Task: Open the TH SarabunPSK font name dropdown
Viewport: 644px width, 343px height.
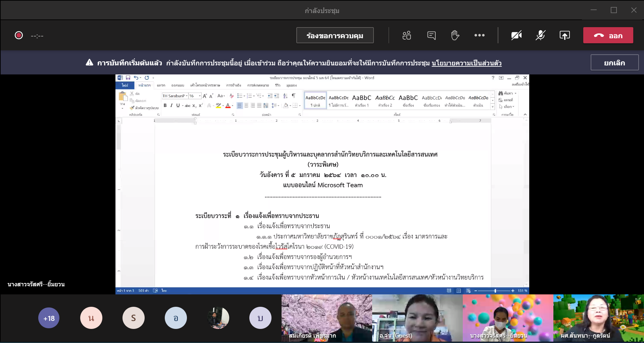Action: pyautogui.click(x=187, y=96)
